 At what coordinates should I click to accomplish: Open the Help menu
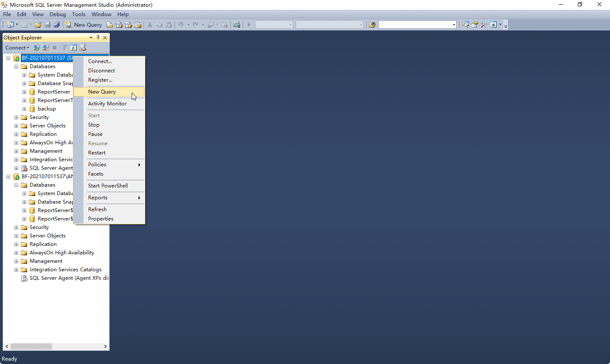(123, 14)
